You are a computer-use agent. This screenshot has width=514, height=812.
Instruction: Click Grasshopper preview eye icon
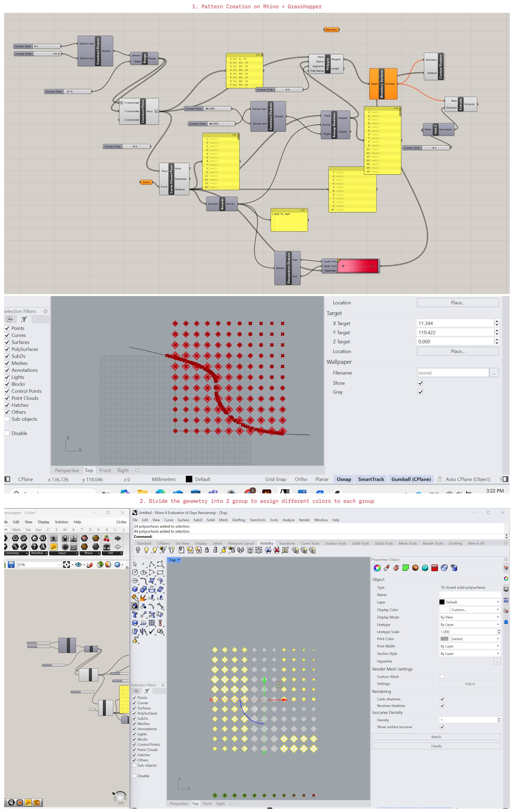[78, 564]
